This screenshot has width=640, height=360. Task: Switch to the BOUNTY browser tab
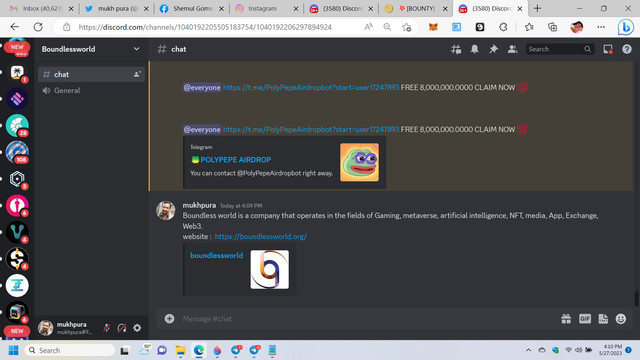point(416,9)
